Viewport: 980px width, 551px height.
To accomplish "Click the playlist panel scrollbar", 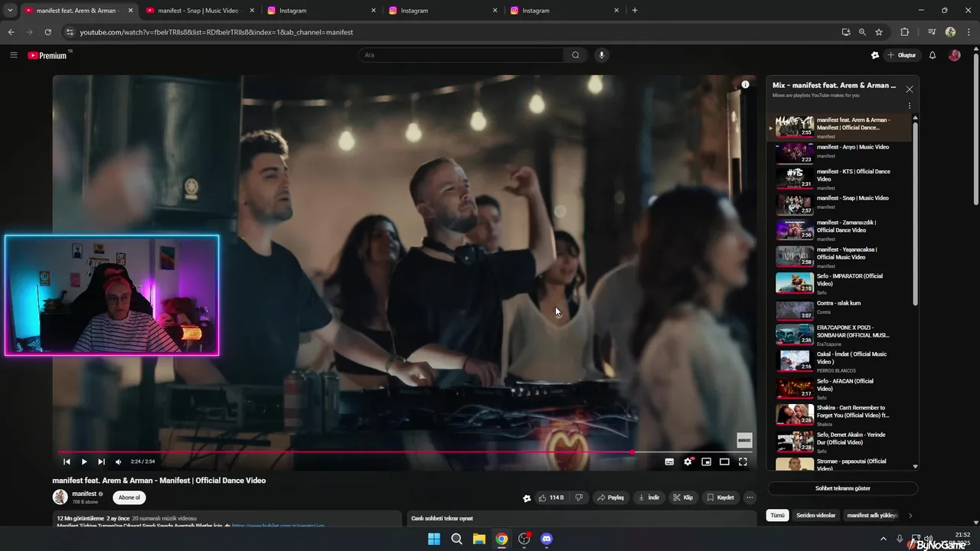I will click(x=915, y=213).
